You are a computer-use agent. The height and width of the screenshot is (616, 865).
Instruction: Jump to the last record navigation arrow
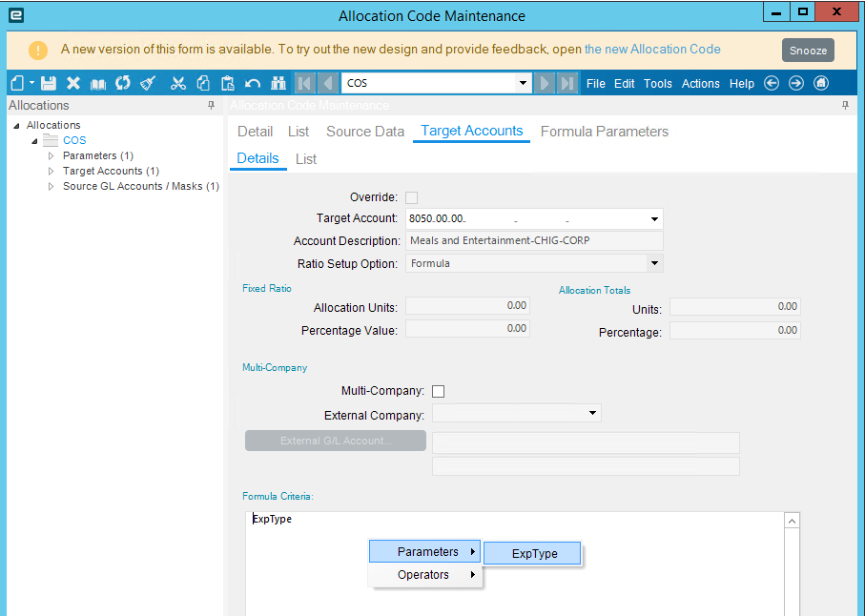(x=567, y=83)
